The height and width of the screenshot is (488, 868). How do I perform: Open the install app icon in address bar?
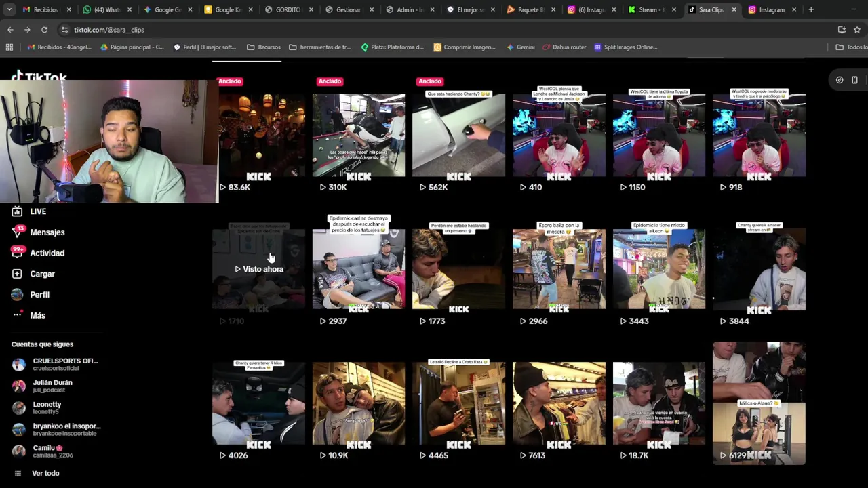click(842, 30)
